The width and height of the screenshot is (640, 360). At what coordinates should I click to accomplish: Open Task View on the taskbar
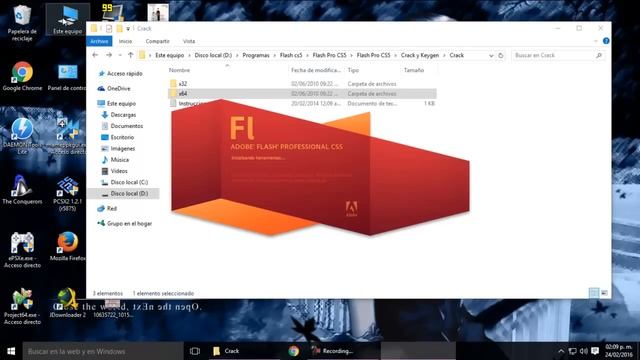[x=195, y=351]
